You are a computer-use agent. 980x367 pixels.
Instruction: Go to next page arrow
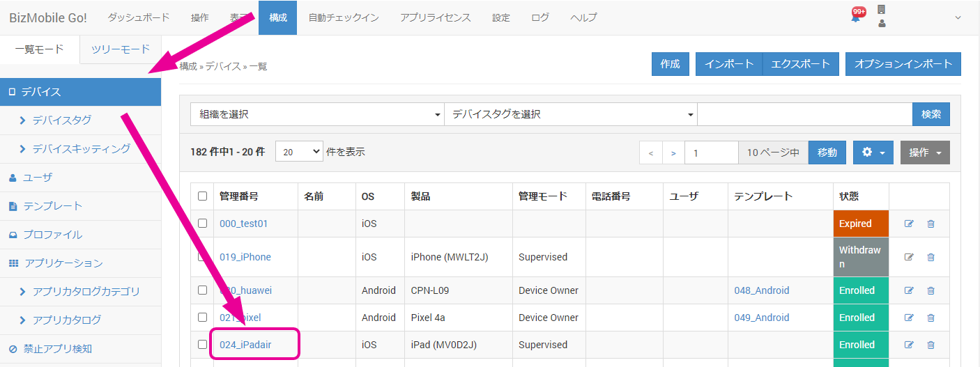tap(673, 153)
